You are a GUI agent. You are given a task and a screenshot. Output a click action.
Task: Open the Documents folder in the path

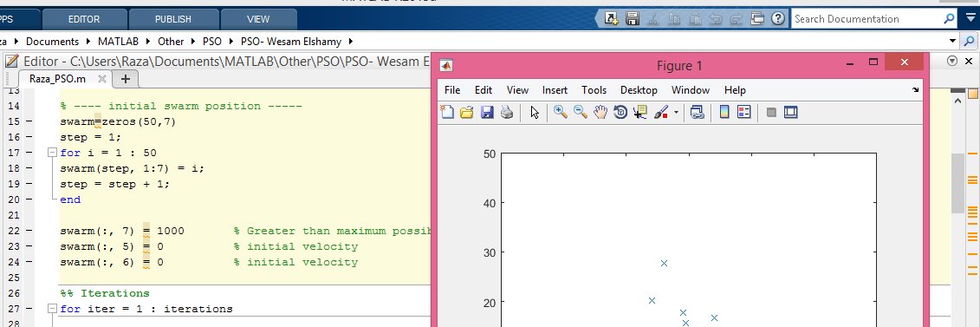point(53,42)
